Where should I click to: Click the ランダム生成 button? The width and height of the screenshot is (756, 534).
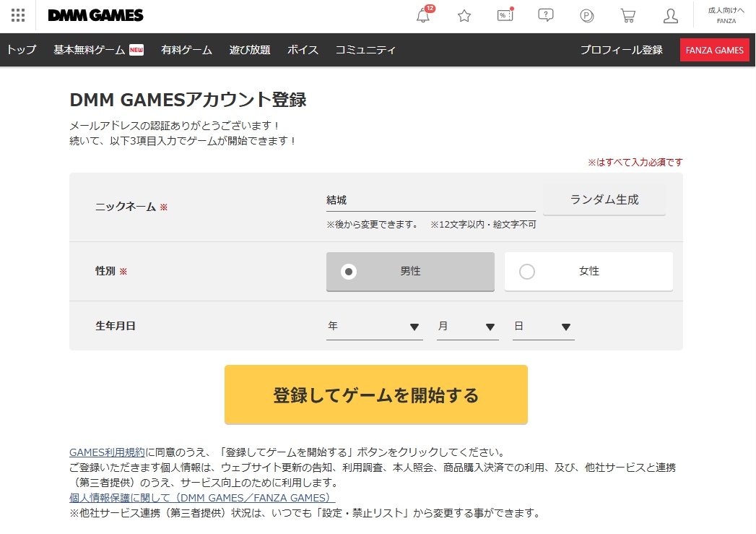[604, 199]
